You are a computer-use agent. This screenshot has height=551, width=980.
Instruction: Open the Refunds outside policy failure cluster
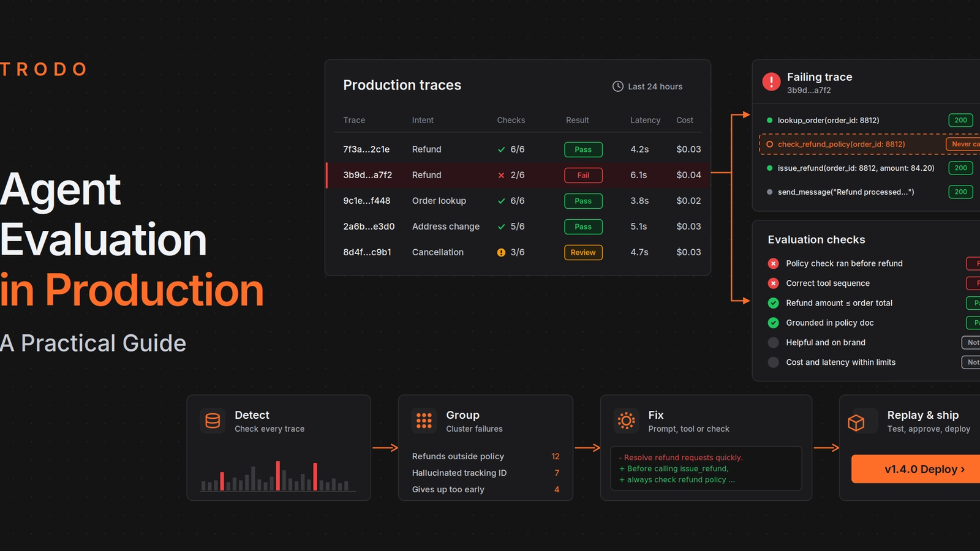point(486,456)
